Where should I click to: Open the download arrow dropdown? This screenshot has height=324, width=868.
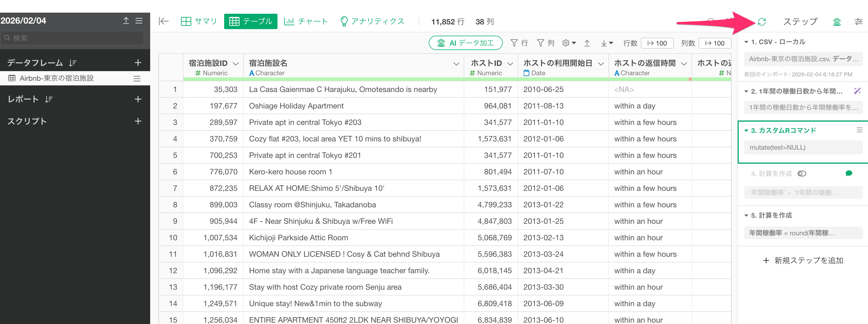[606, 43]
